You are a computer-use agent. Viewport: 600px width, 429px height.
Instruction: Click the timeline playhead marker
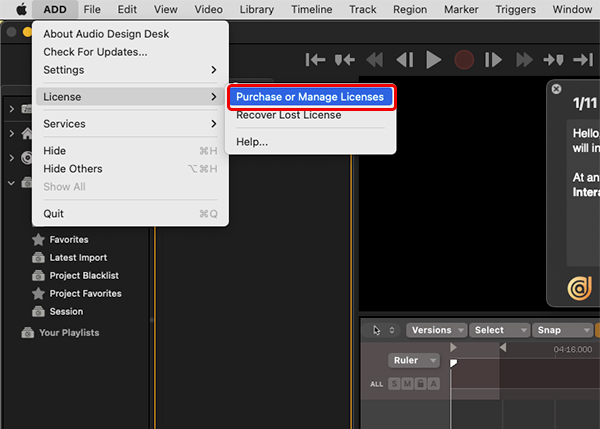453,362
